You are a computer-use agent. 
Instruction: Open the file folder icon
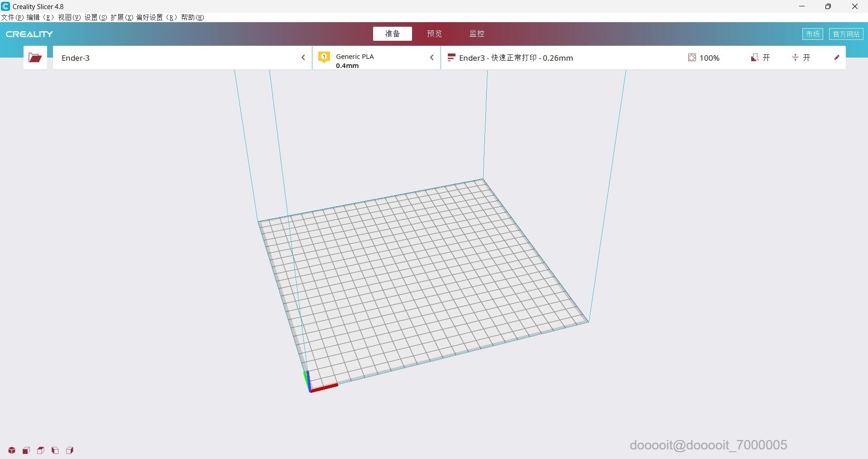point(35,58)
